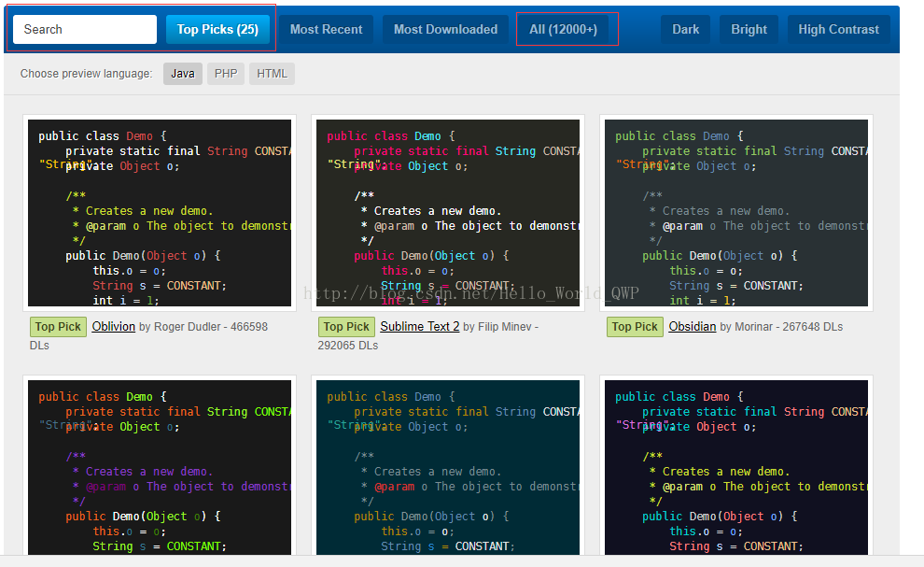Open the Oblivion theme preview thumbnail
Image resolution: width=924 pixels, height=567 pixels.
[160, 213]
